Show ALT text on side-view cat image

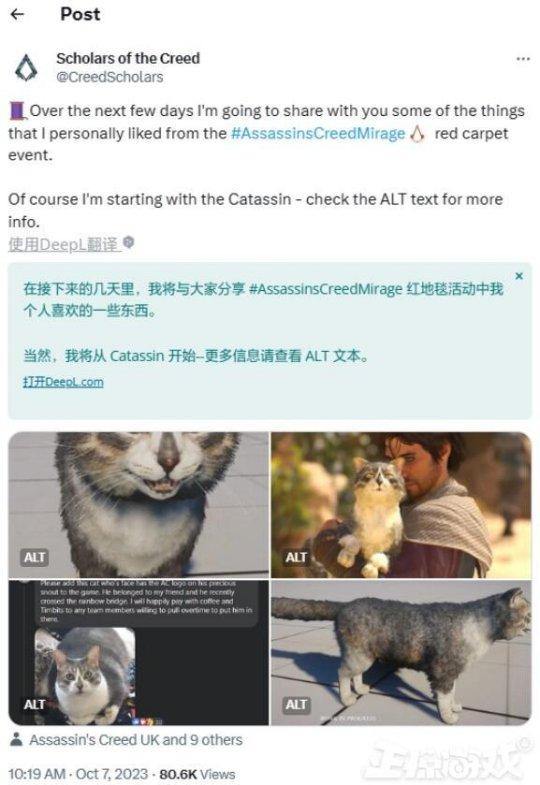tap(296, 704)
